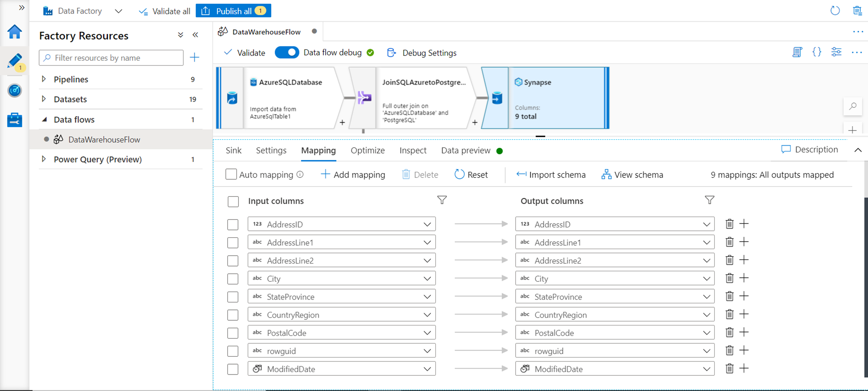Switch to the Data preview tab
Image resolution: width=868 pixels, height=391 pixels.
coord(466,151)
